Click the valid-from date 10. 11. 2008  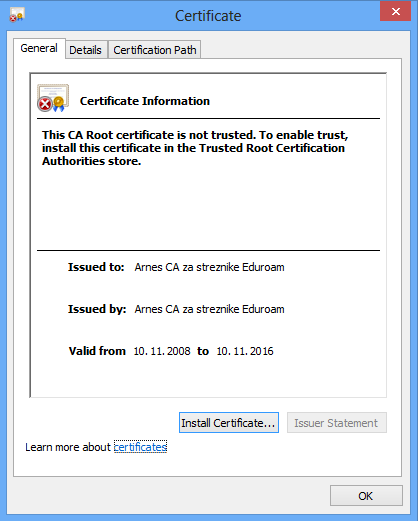(162, 351)
